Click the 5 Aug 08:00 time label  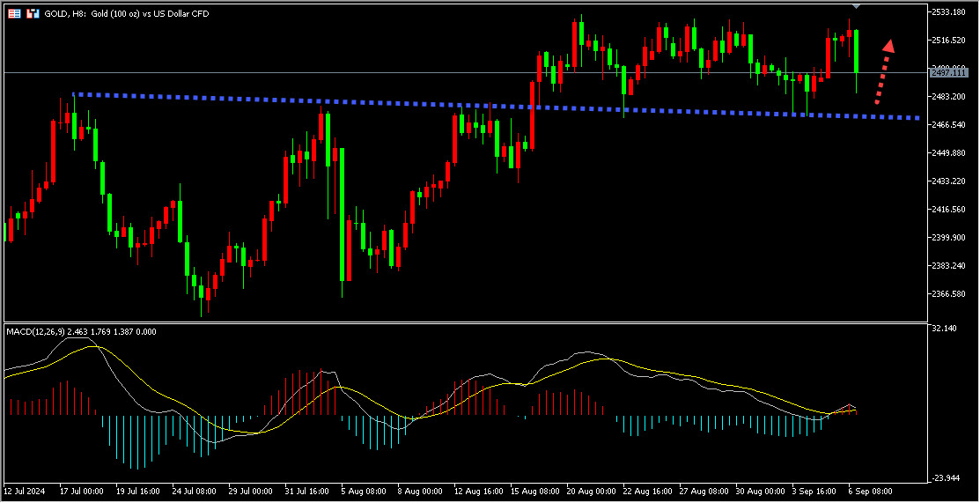click(x=363, y=492)
